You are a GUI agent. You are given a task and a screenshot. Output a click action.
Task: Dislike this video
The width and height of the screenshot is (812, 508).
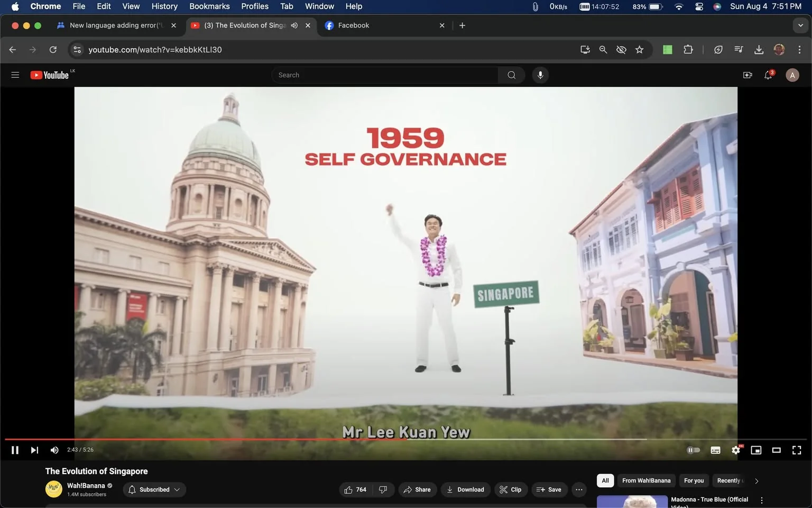coord(383,489)
